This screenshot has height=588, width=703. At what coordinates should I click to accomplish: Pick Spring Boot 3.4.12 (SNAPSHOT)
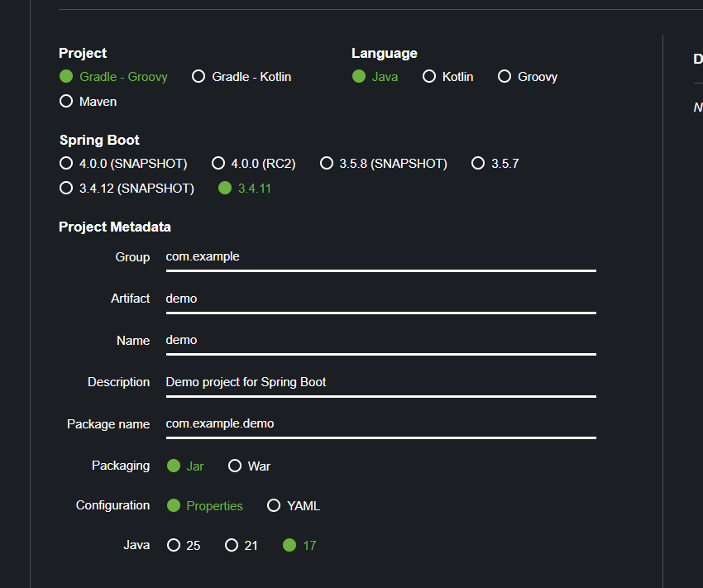[127, 189]
